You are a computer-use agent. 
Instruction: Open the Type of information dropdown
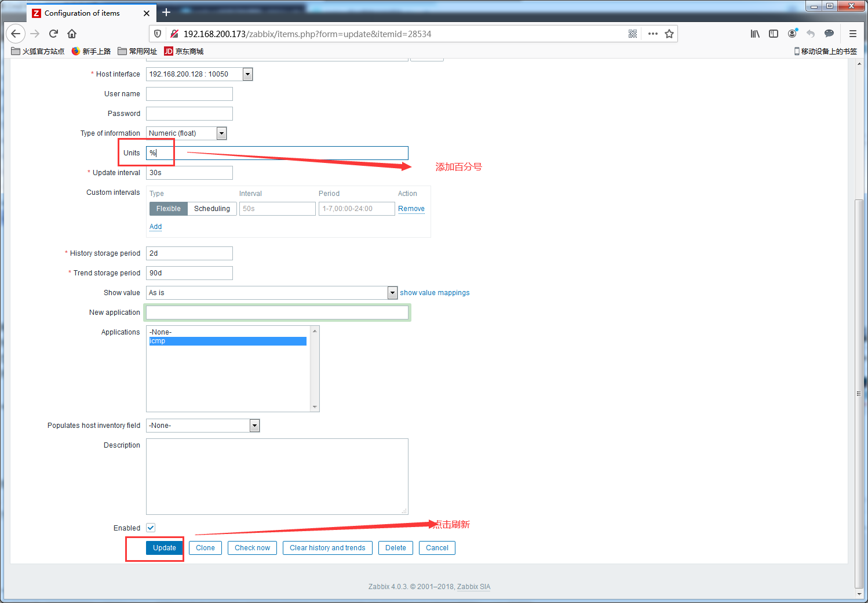pyautogui.click(x=187, y=133)
